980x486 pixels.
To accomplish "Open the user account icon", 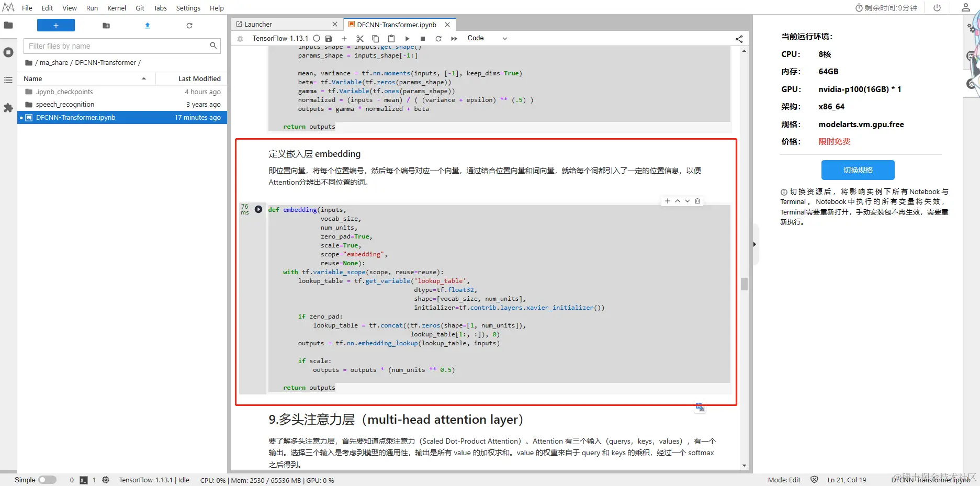I will 966,7.
